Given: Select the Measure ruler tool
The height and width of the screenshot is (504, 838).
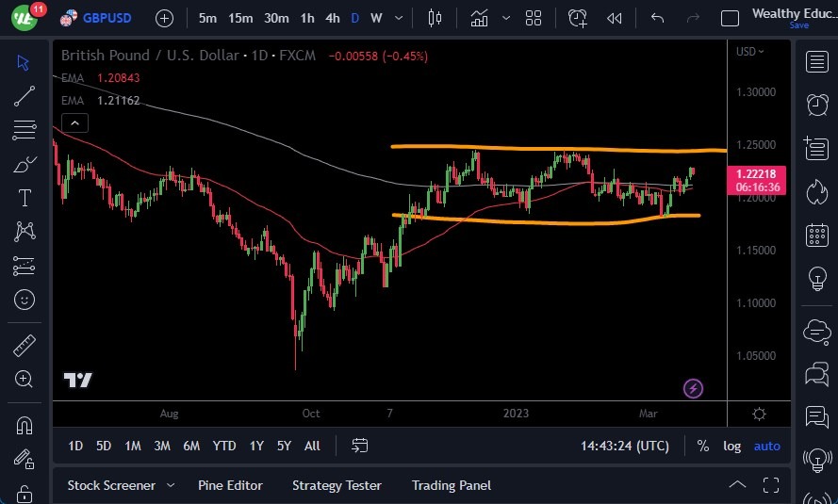Looking at the screenshot, I should pos(25,346).
